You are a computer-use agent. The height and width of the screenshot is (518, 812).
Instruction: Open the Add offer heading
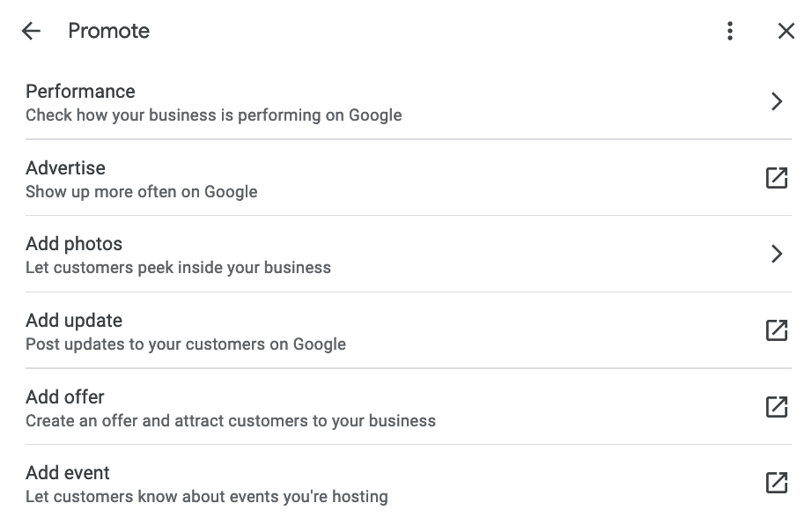coord(65,396)
